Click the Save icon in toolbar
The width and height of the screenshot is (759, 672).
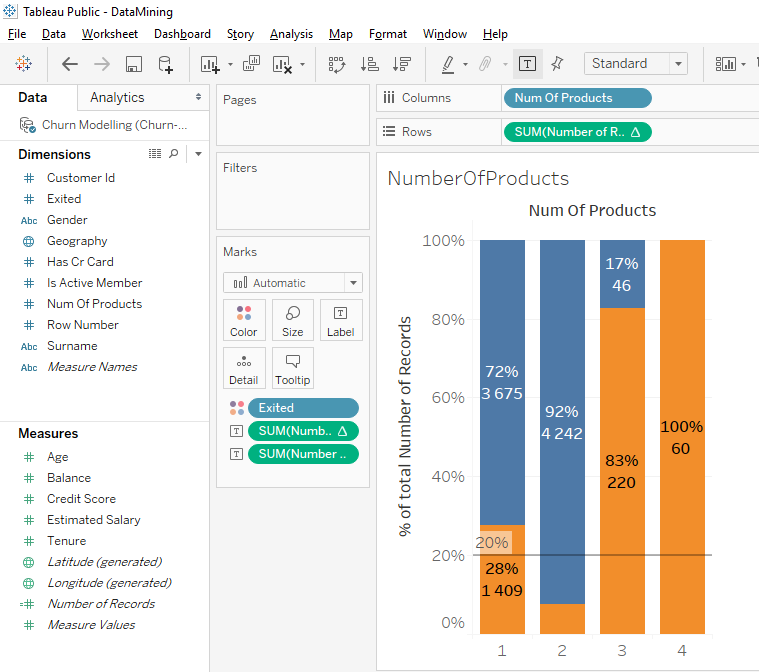[x=133, y=64]
